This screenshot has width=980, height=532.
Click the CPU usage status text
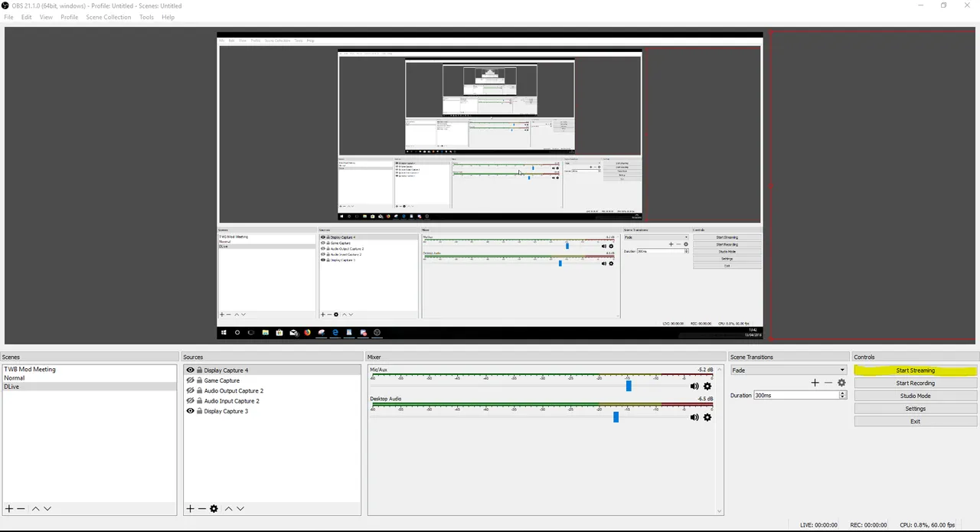tap(926, 525)
